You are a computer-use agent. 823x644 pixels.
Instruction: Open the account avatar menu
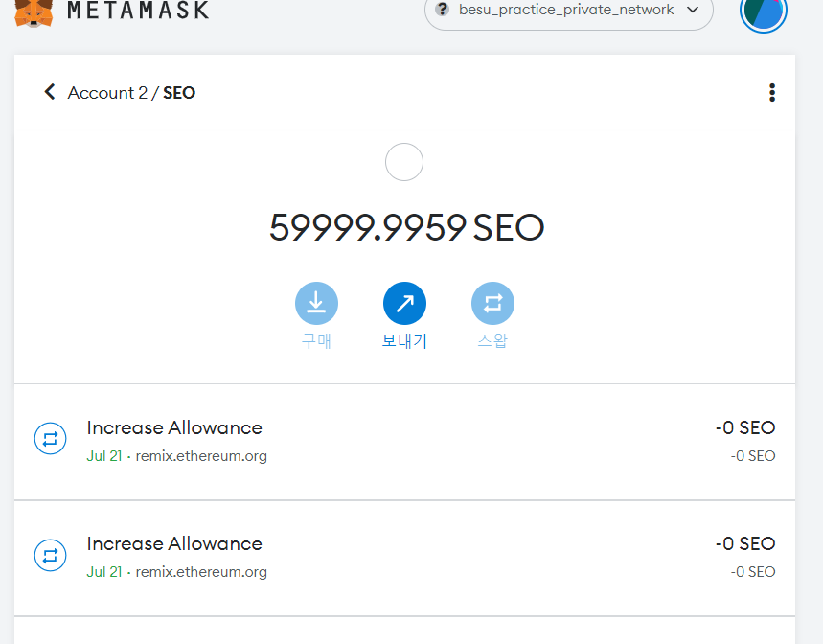pos(764,11)
